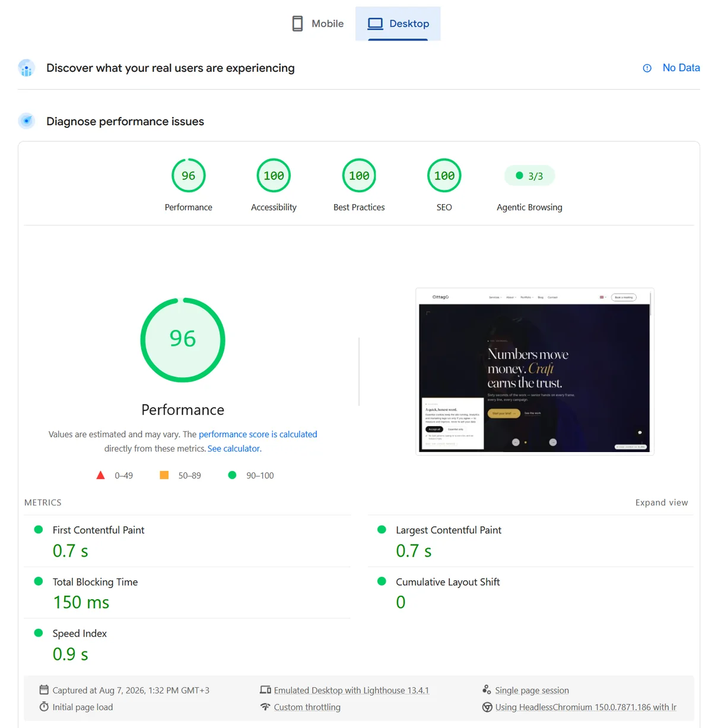
Task: Open Using HeadlessChromium 150.0.7871.186 details
Action: pyautogui.click(x=586, y=707)
